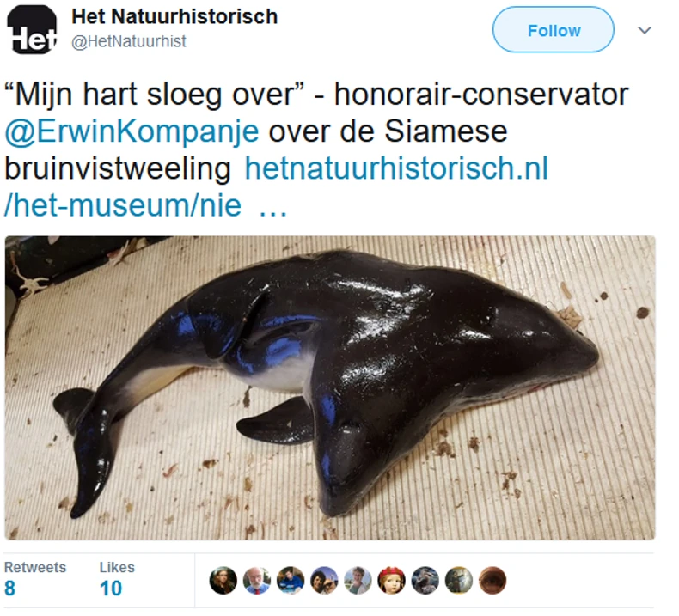The width and height of the screenshot is (679, 616).
Task: Open the Het Natuurhistorisch display name
Action: 174,17
